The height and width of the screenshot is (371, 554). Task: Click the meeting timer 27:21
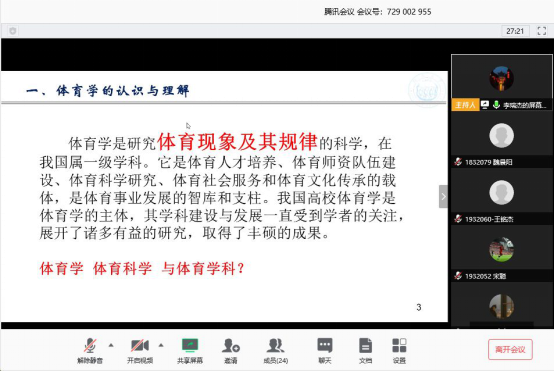pos(515,31)
